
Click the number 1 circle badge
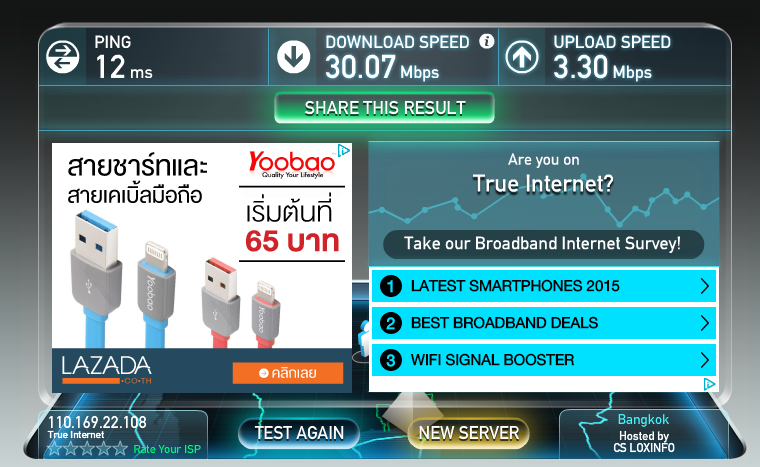point(391,286)
